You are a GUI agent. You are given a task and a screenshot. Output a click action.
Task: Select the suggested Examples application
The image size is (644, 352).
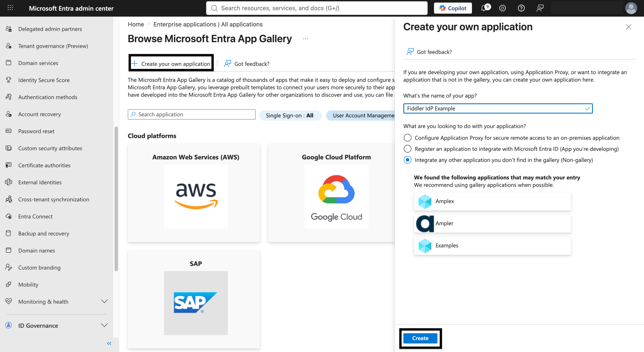(x=493, y=246)
